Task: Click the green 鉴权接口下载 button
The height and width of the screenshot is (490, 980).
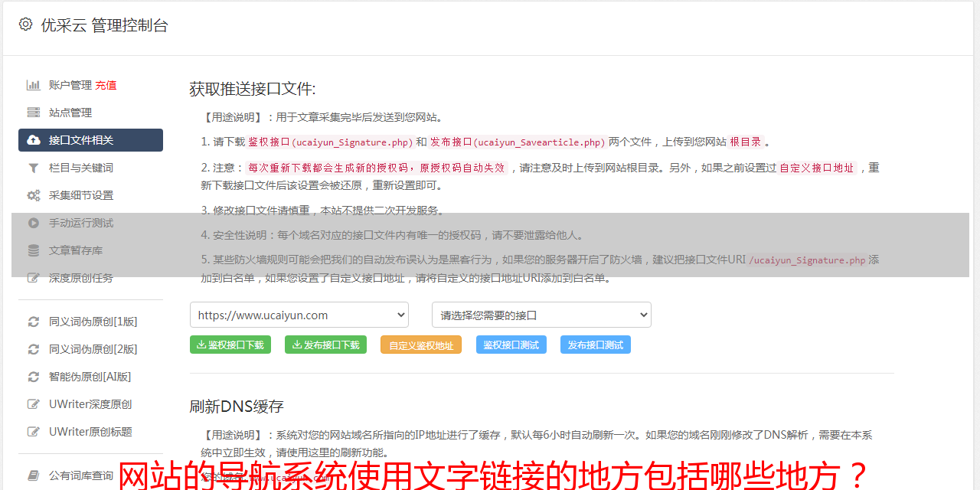Action: pos(230,345)
